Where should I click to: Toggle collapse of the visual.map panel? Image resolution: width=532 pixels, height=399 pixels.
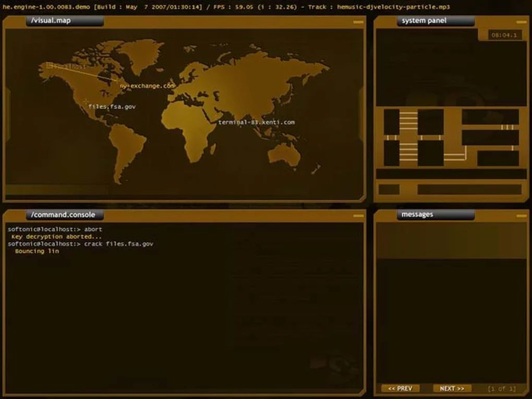pyautogui.click(x=359, y=21)
